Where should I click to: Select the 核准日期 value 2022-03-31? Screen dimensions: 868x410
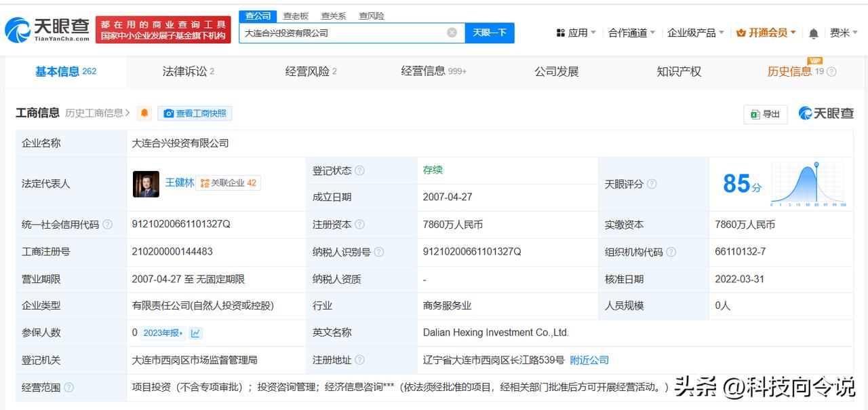(740, 279)
